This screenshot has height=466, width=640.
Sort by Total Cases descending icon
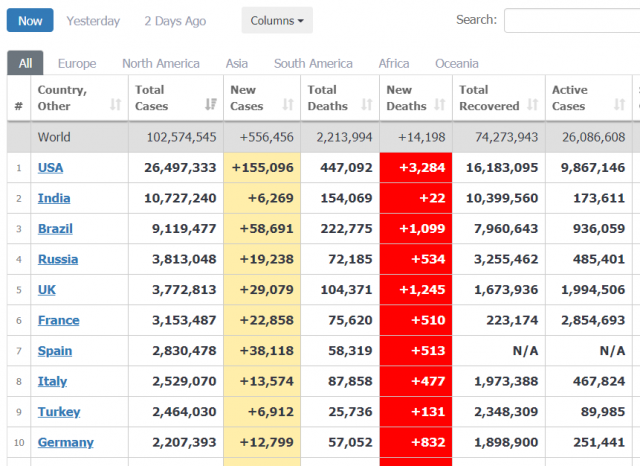pos(211,104)
